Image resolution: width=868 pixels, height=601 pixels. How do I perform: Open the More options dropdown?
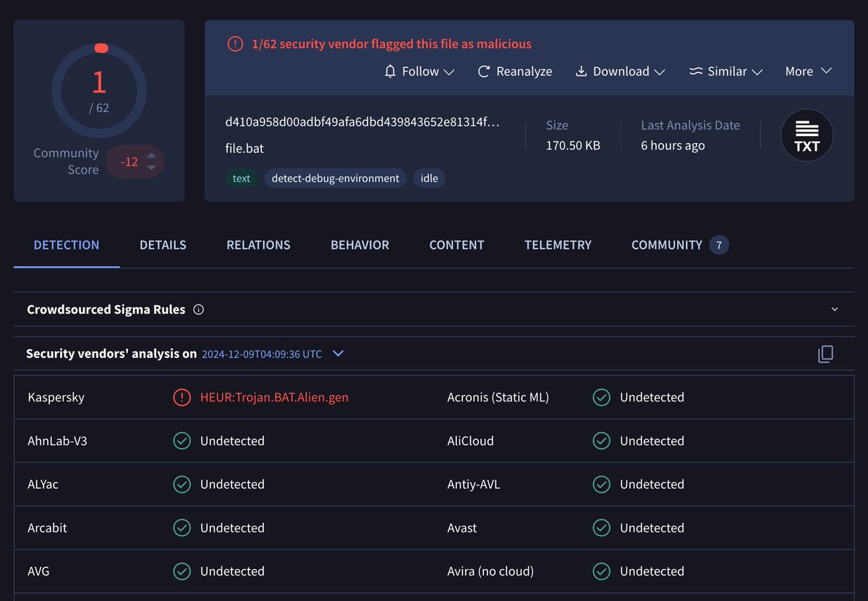808,71
